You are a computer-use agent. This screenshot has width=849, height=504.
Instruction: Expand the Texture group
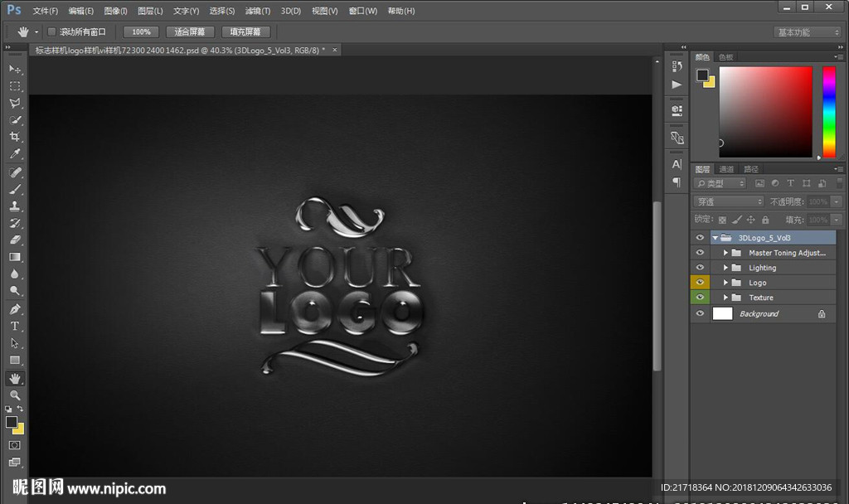point(725,298)
